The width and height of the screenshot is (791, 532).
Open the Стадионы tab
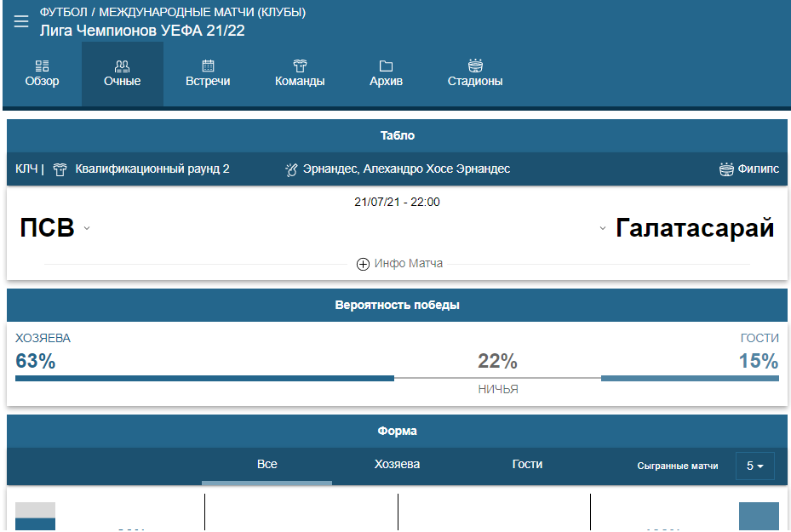click(475, 74)
